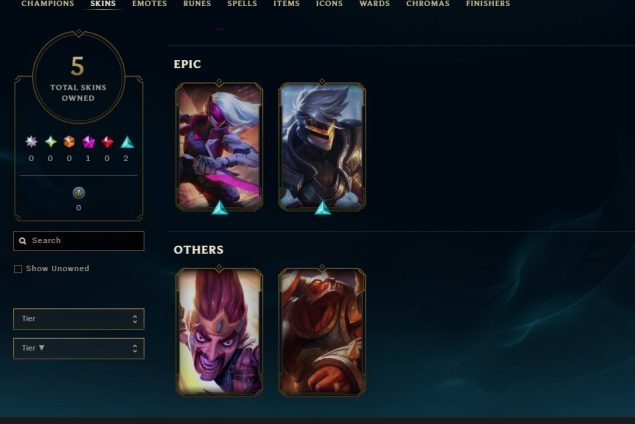The image size is (635, 424).
Task: Click the green Mythic tier gem icon
Action: click(50, 141)
